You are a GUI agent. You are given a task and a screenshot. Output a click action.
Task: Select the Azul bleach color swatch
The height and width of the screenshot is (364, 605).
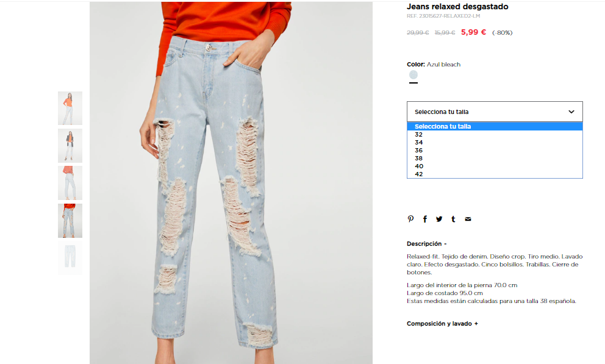pos(413,75)
